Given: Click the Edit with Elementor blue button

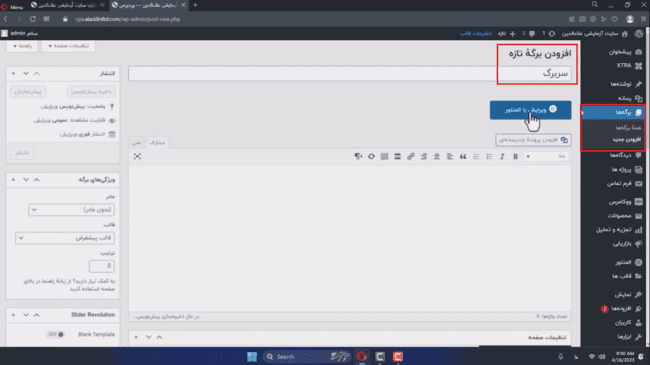Looking at the screenshot, I should coord(530,110).
